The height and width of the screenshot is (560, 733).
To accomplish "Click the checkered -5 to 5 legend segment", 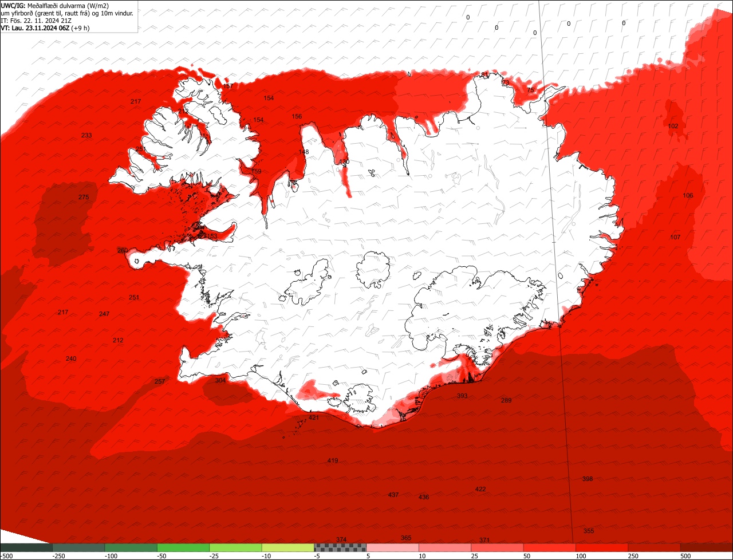I will click(341, 547).
